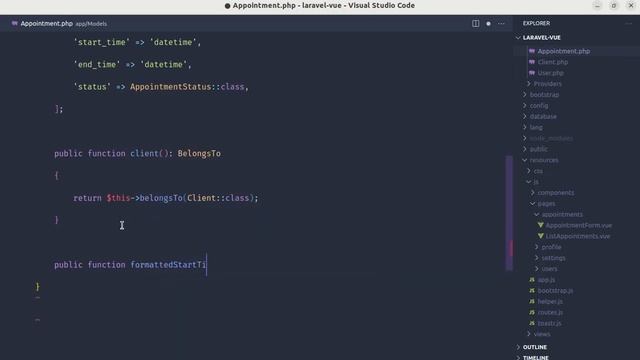Click JS icon beside helper.js
This screenshot has height=360, width=640.
(x=532, y=301)
